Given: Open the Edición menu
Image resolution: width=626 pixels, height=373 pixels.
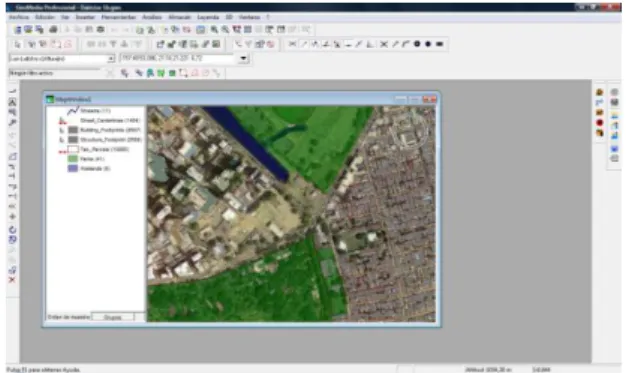Looking at the screenshot, I should point(45,17).
